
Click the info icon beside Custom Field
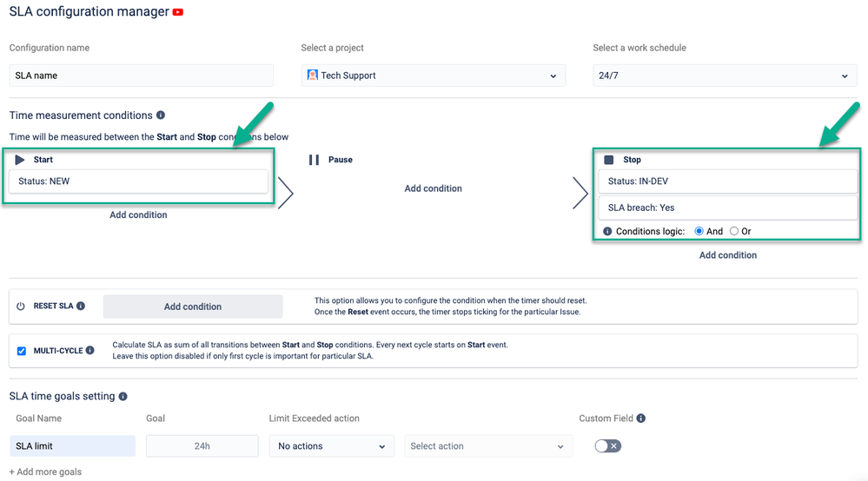coord(640,418)
